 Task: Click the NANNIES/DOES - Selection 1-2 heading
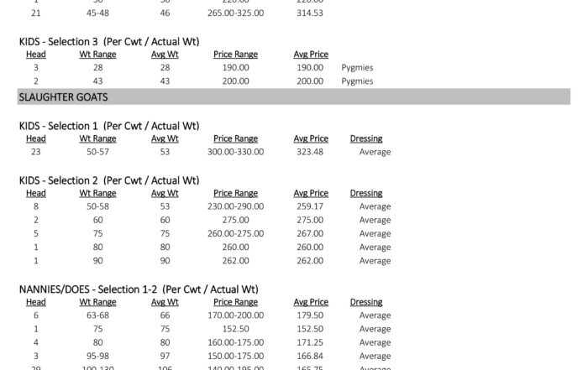click(x=139, y=289)
